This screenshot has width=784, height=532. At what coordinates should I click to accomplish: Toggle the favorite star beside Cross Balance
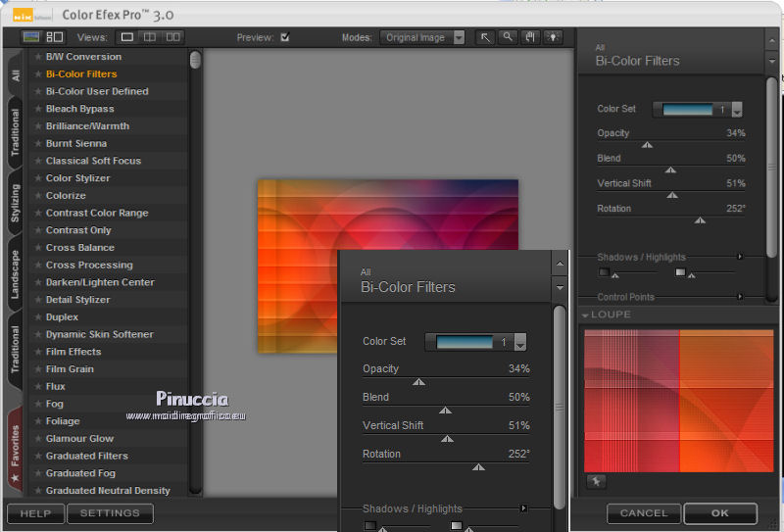coord(37,248)
